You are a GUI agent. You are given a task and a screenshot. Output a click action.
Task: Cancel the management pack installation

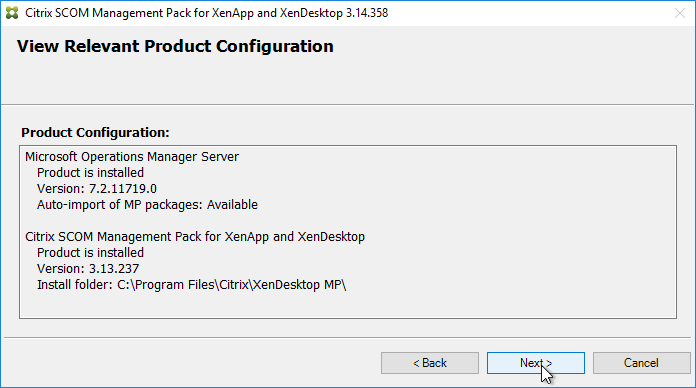click(x=641, y=363)
